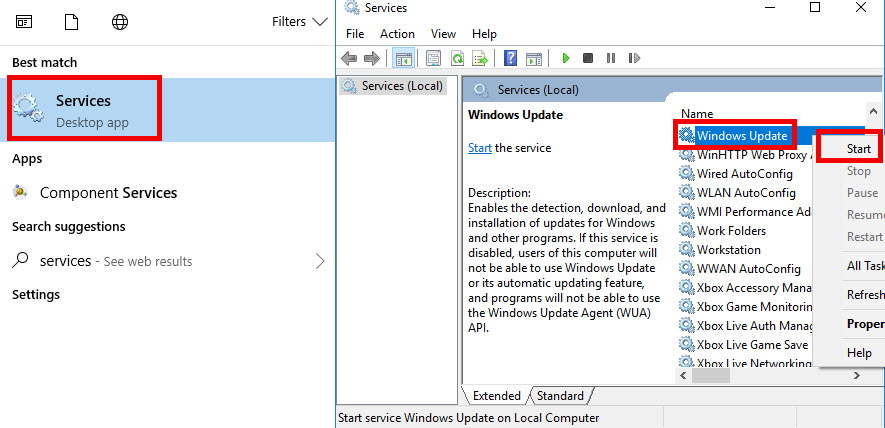885x428 pixels.
Task: Open the Services desktop app result
Action: click(x=85, y=110)
